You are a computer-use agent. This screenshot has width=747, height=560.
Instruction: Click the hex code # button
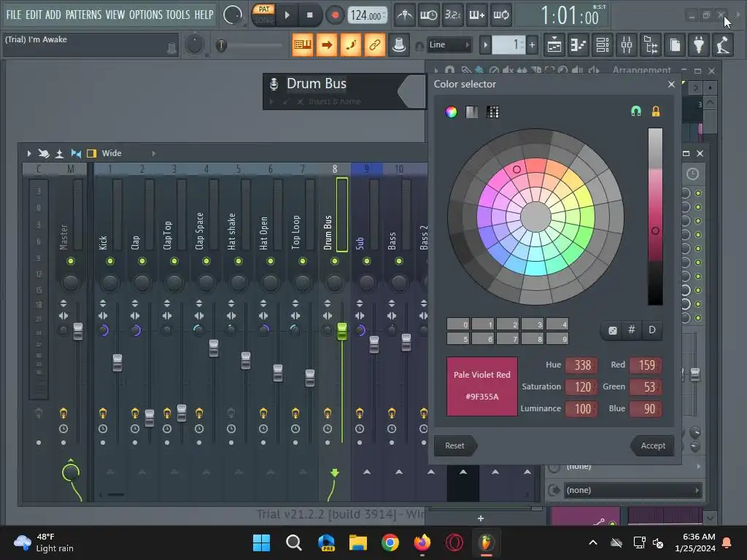click(x=632, y=330)
